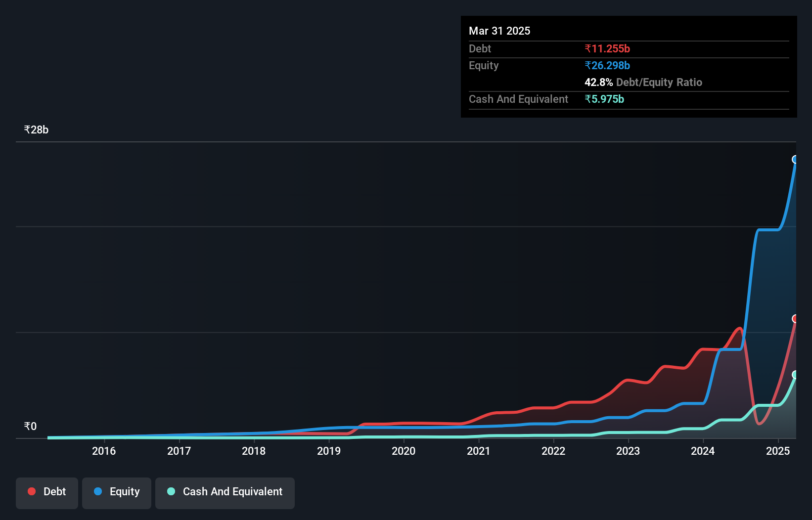Viewport: 812px width, 520px height.
Task: Click the blue Equity legend dot
Action: point(98,491)
